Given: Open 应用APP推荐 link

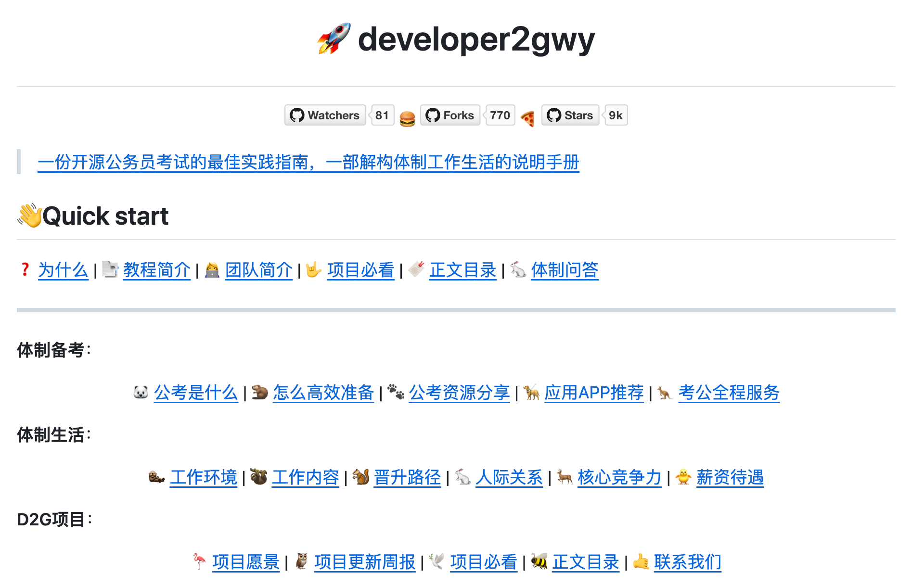Looking at the screenshot, I should pos(594,393).
